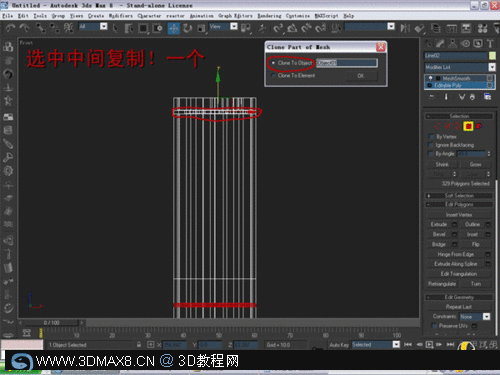Select the Clone To Object radio button
This screenshot has width=500, height=375.
pos(273,63)
